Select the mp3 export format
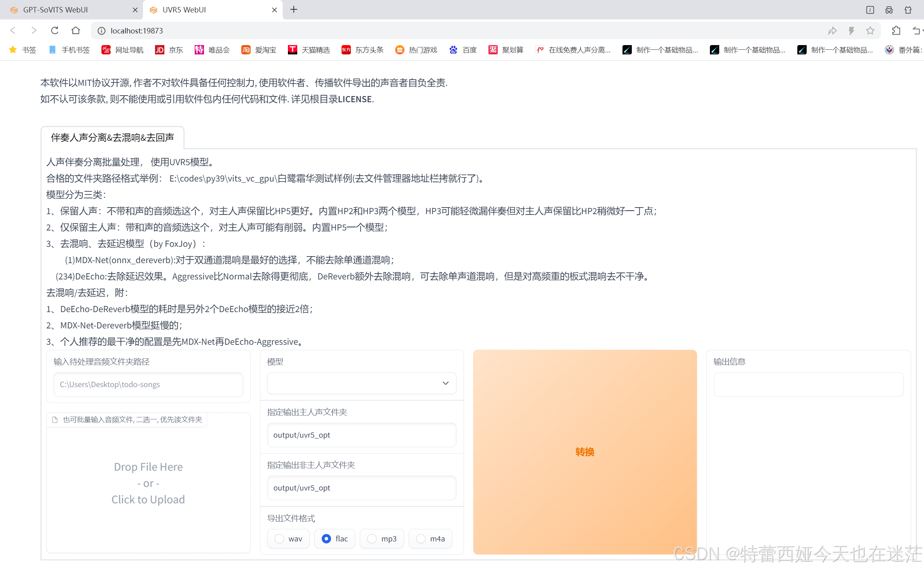Viewport: 924px width, 569px height. [372, 539]
